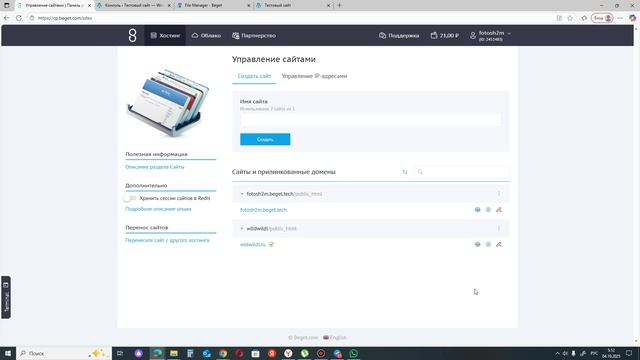Click the browser address bar URL
The width and height of the screenshot is (640, 360).
(64, 18)
